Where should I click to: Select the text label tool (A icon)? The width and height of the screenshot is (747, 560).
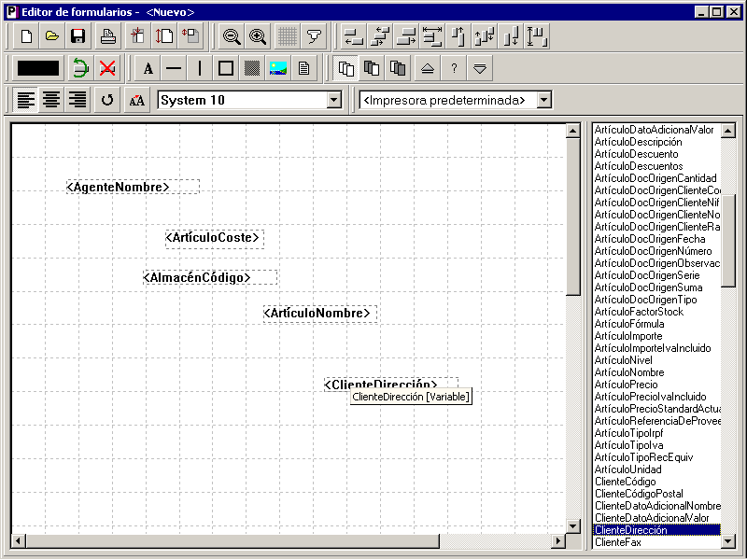(x=148, y=68)
